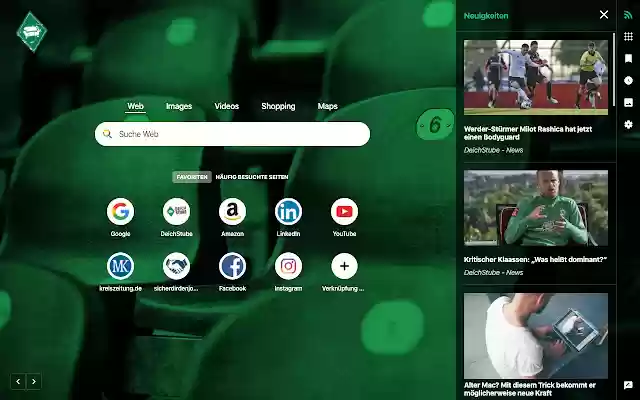Click the kreiszeitung.de shortcut label
This screenshot has height=400, width=640.
120,289
